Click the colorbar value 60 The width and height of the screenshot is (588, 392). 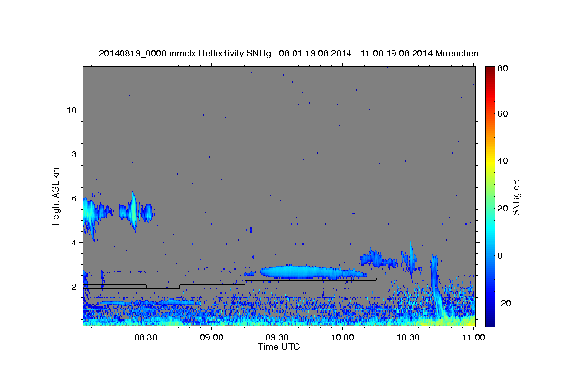tap(503, 114)
